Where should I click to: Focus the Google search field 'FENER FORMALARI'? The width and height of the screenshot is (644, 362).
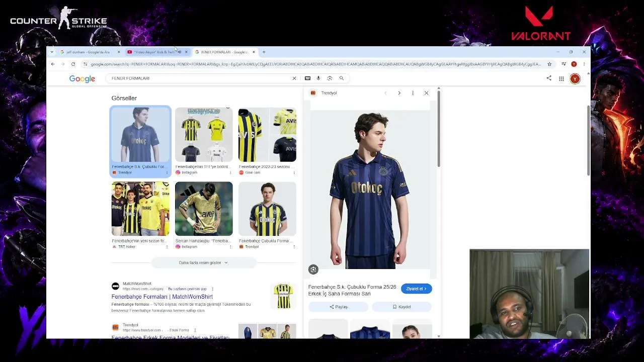coord(201,78)
